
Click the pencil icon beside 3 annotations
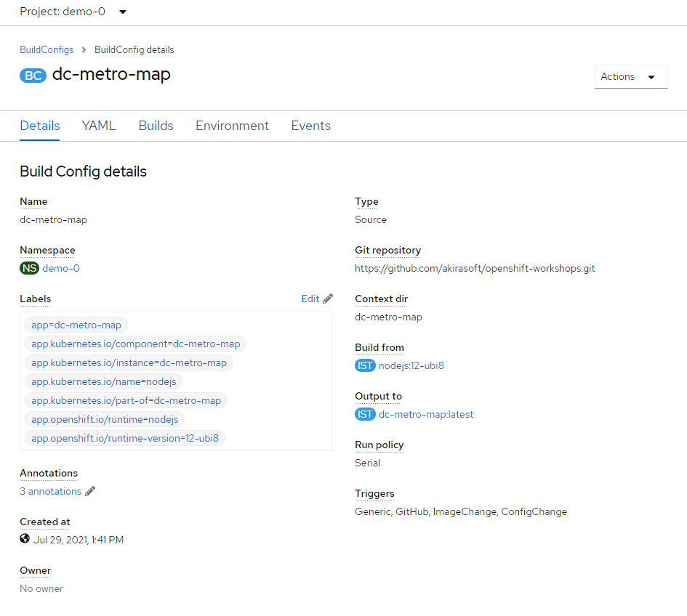click(x=90, y=491)
